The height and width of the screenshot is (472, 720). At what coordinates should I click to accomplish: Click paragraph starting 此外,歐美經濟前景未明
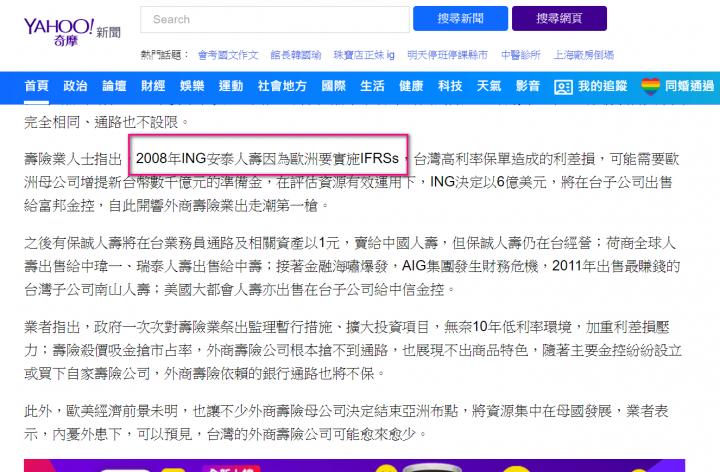click(x=346, y=422)
